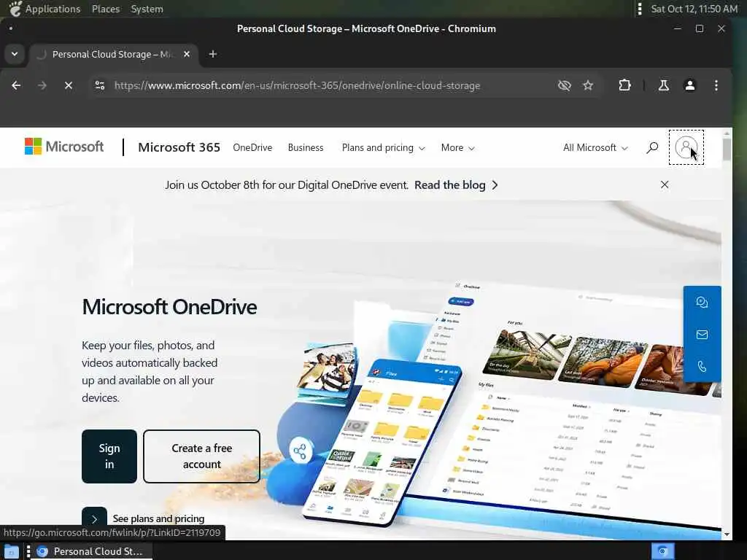The image size is (747, 560).
Task: Click the Microsoft account sign-in avatar
Action: point(686,147)
